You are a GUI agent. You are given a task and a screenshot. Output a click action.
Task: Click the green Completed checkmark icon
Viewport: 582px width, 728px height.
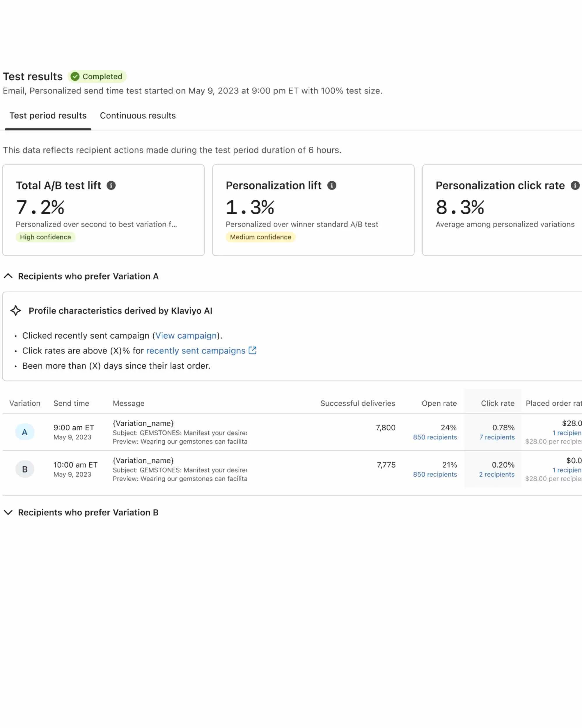pos(75,76)
